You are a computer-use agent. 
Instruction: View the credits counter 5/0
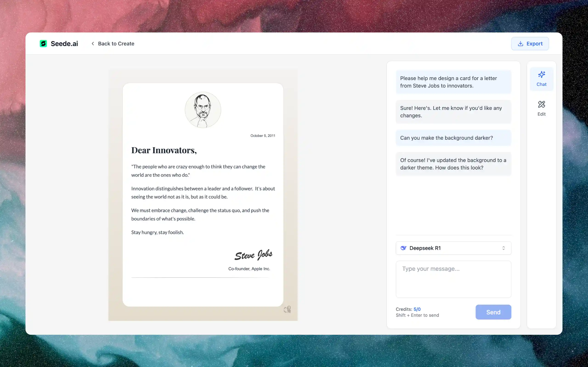(x=417, y=309)
